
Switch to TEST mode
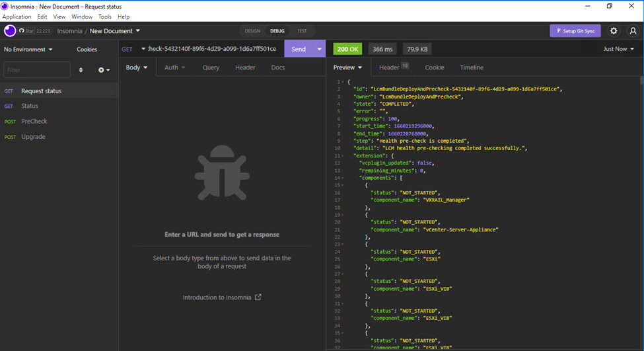(302, 31)
